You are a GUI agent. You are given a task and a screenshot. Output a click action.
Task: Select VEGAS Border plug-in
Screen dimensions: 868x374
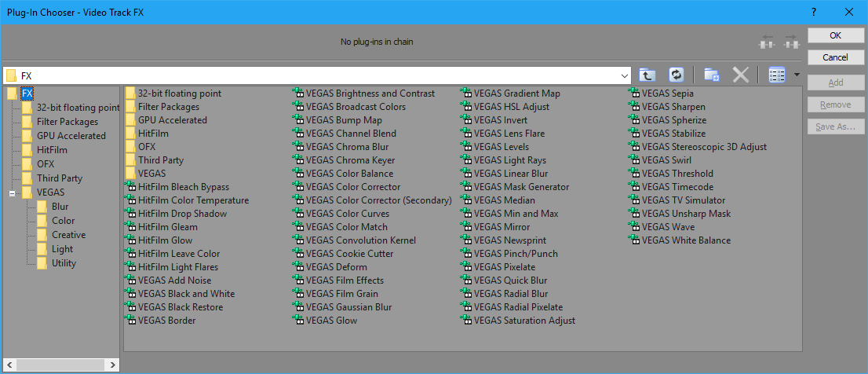161,321
